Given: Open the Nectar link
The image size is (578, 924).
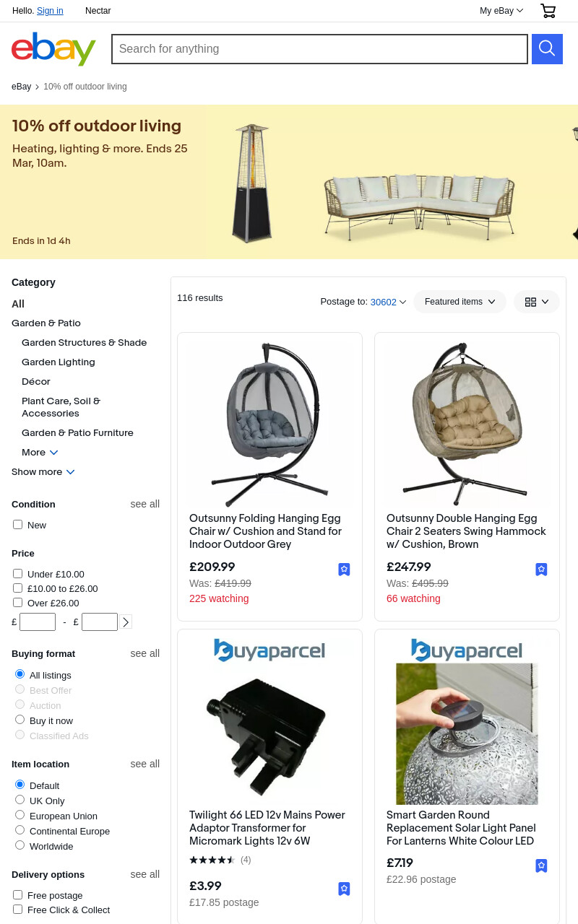Looking at the screenshot, I should point(98,11).
